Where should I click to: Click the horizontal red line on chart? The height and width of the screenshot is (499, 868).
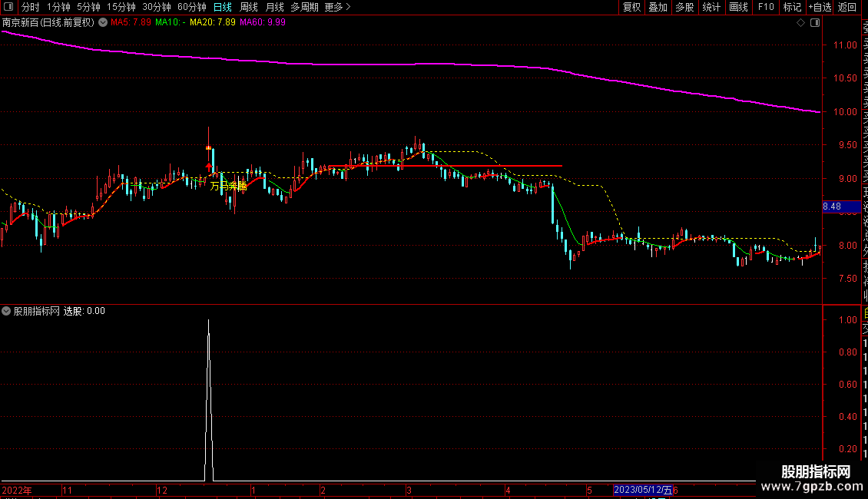click(x=446, y=165)
